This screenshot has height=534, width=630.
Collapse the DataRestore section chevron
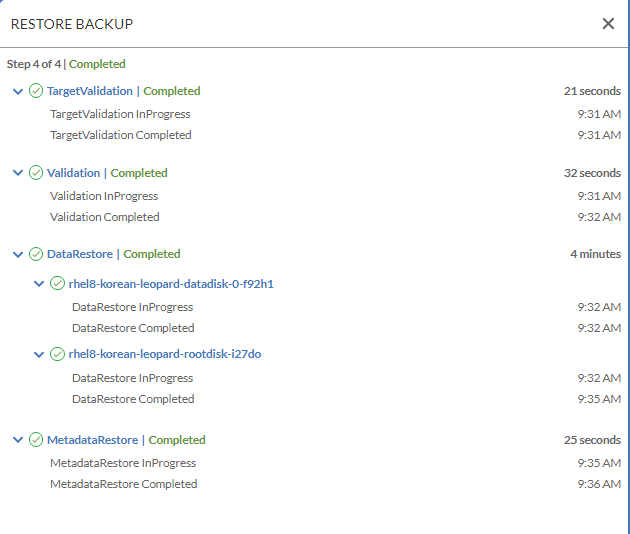tap(18, 255)
